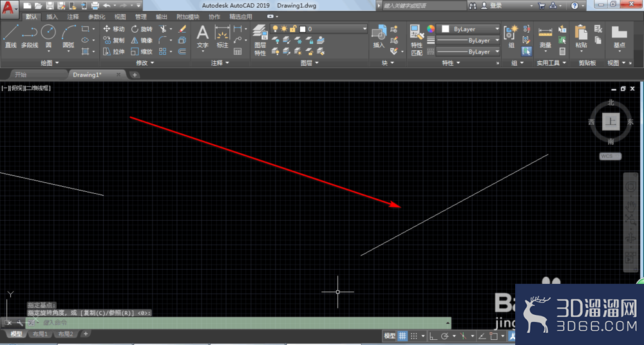Activate the Rotate (旋转) tool
This screenshot has width=644, height=345.
point(142,29)
